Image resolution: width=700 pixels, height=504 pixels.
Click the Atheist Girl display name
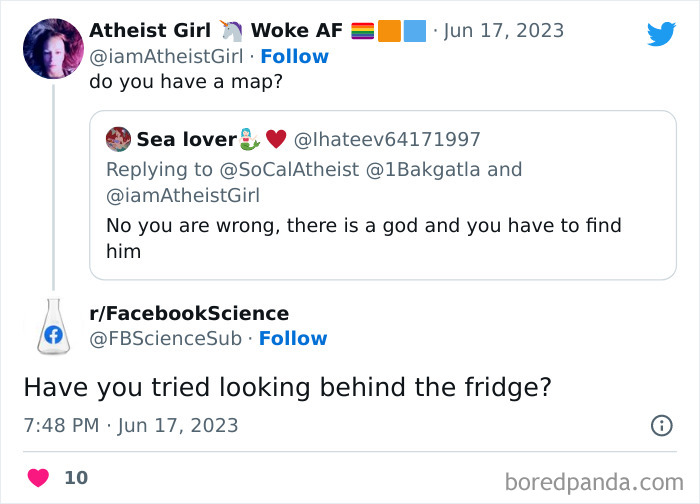(x=151, y=30)
